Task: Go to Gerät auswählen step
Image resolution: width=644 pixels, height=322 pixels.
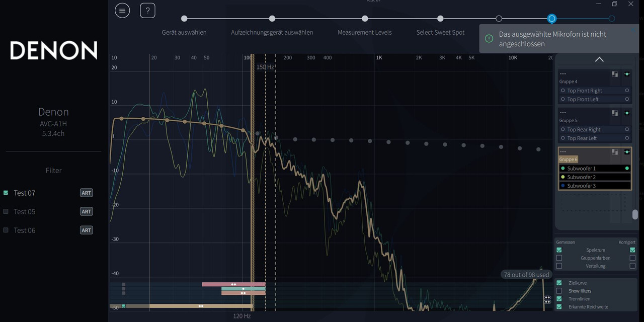Action: coord(184,19)
